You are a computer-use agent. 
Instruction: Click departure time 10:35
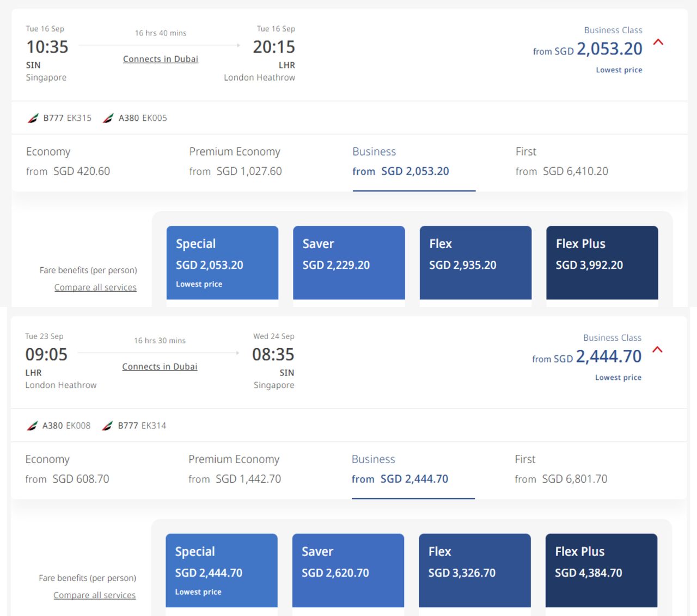(47, 47)
